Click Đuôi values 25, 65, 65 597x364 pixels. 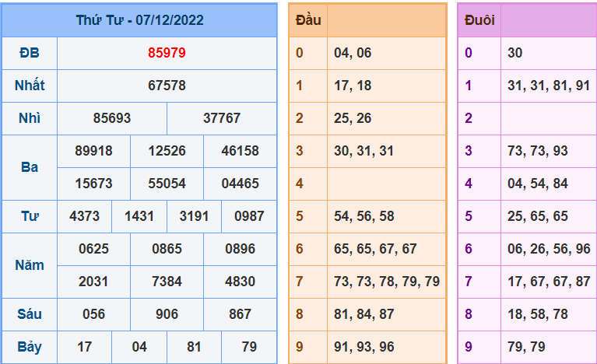click(x=538, y=216)
